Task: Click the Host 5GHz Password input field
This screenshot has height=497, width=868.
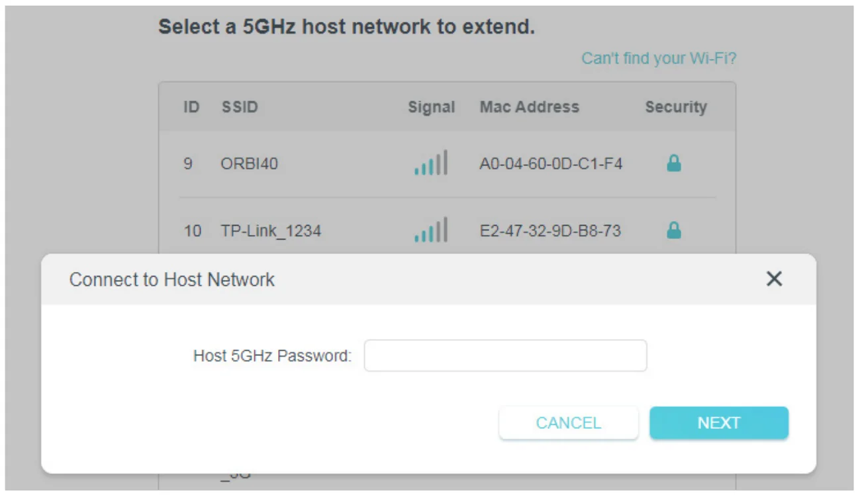Action: (505, 355)
